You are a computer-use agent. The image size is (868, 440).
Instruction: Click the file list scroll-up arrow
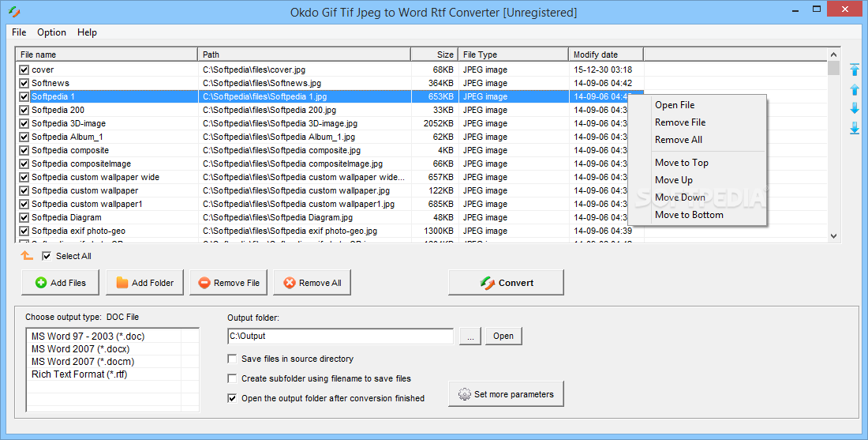834,55
